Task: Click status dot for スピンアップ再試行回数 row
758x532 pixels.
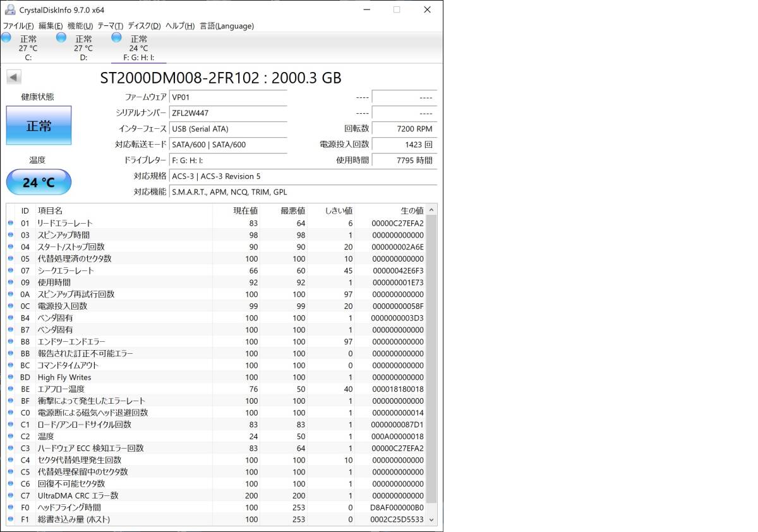Action: click(10, 294)
